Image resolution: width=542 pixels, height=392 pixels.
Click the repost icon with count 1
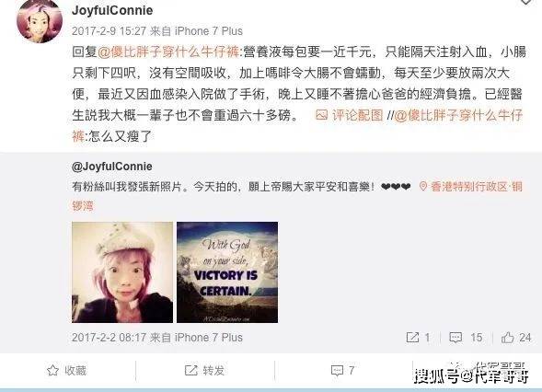coord(412,337)
